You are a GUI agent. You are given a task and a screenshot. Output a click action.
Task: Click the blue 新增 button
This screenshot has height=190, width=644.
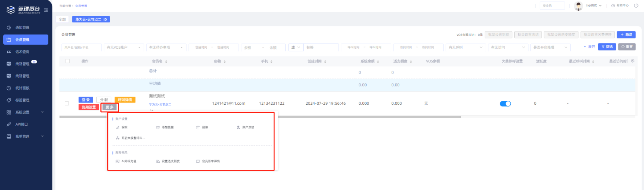(x=626, y=35)
